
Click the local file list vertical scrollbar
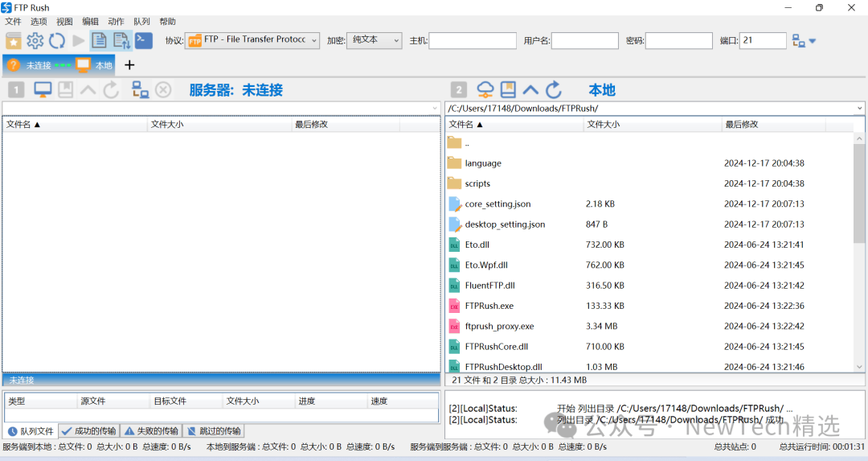pyautogui.click(x=859, y=193)
